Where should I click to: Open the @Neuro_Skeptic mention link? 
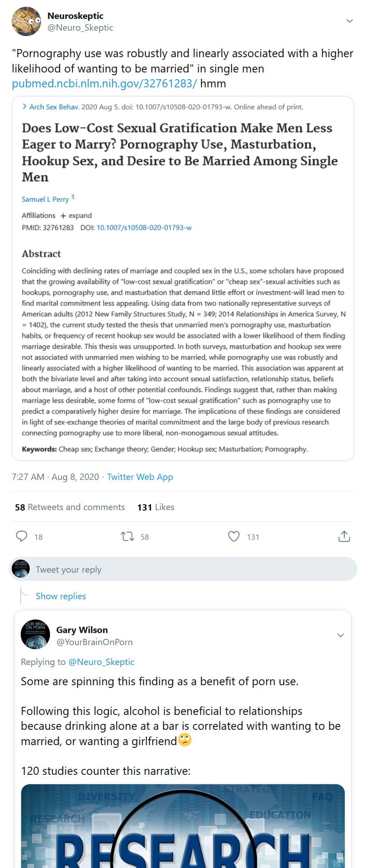(x=101, y=662)
